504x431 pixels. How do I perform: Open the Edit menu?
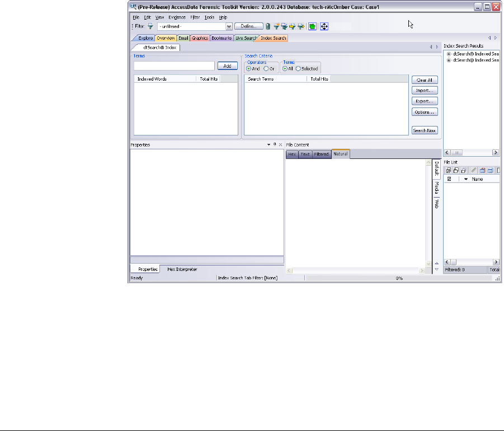pyautogui.click(x=147, y=17)
